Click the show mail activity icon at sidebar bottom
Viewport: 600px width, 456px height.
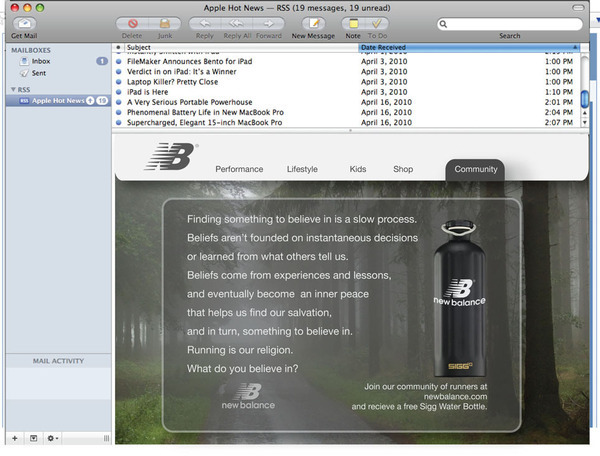point(34,438)
